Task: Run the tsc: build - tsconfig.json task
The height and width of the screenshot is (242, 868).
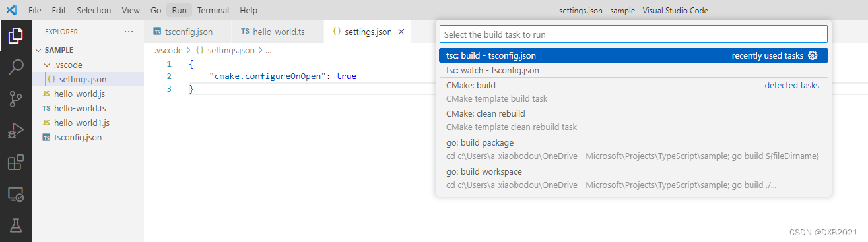Action: point(633,55)
